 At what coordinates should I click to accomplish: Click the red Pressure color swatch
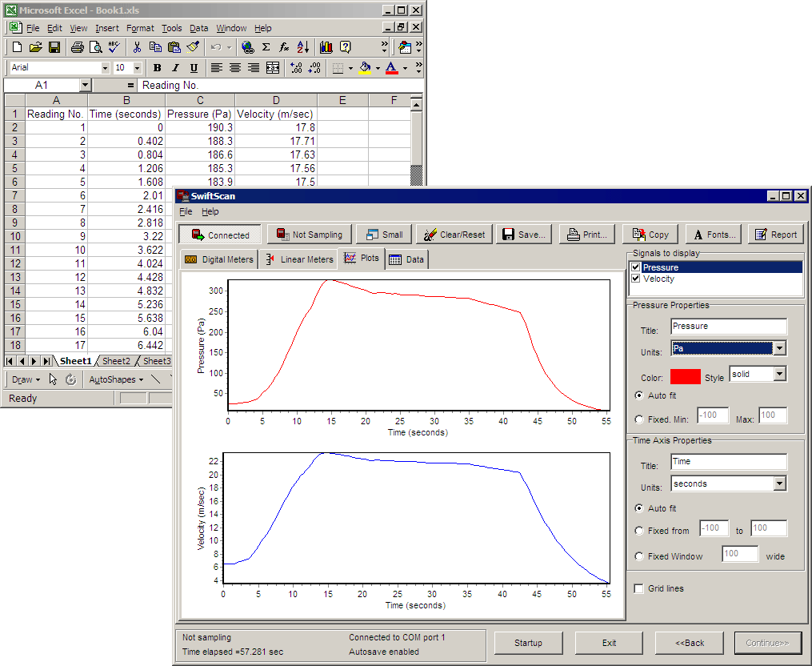685,377
